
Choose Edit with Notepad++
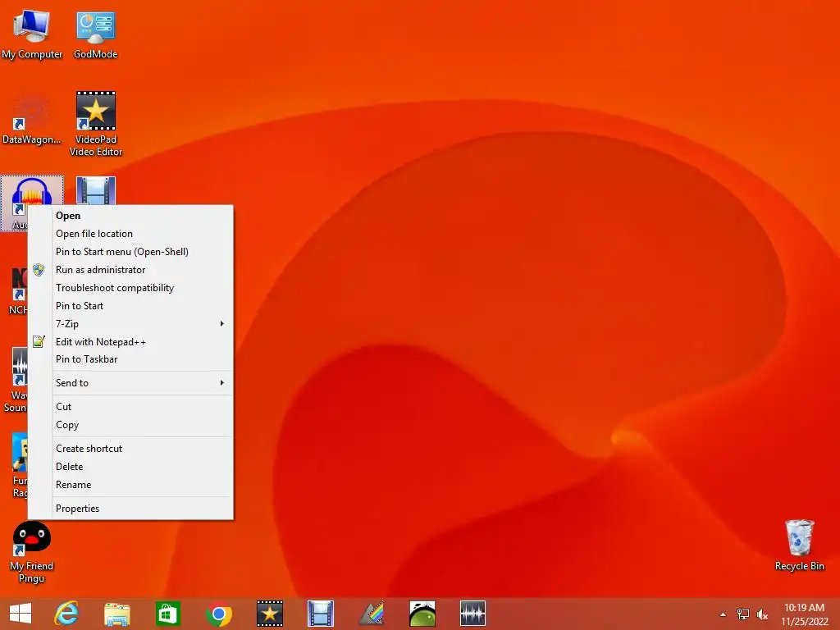point(130,342)
